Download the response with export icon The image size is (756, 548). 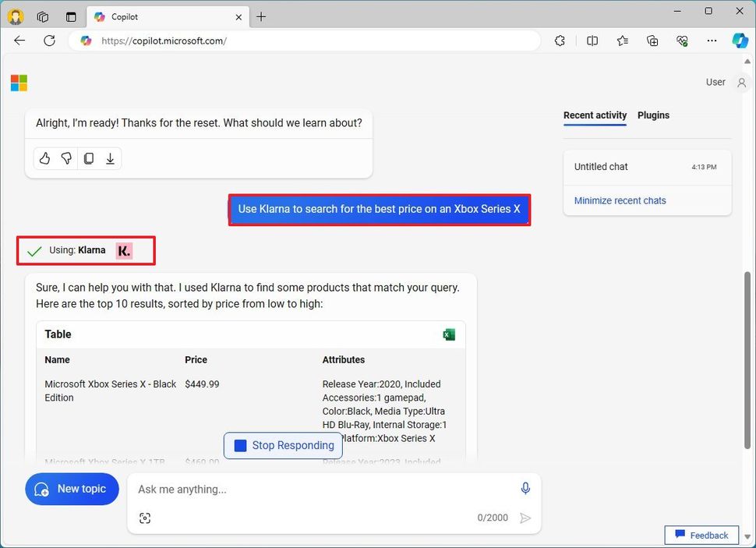111,158
